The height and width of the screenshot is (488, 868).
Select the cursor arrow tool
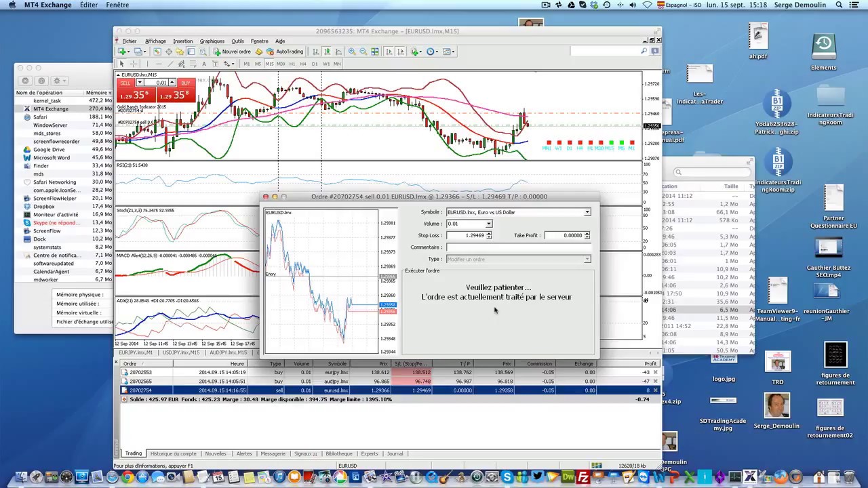122,64
